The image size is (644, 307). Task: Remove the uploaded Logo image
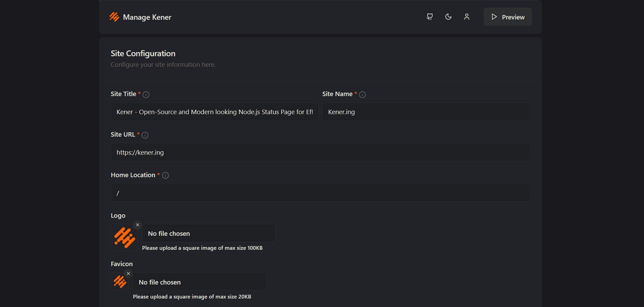point(138,225)
